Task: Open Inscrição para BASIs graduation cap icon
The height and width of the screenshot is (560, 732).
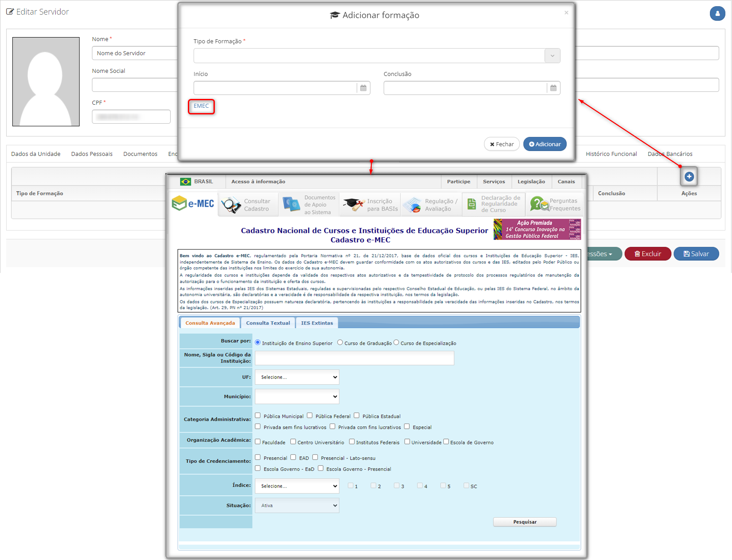Action: 354,204
